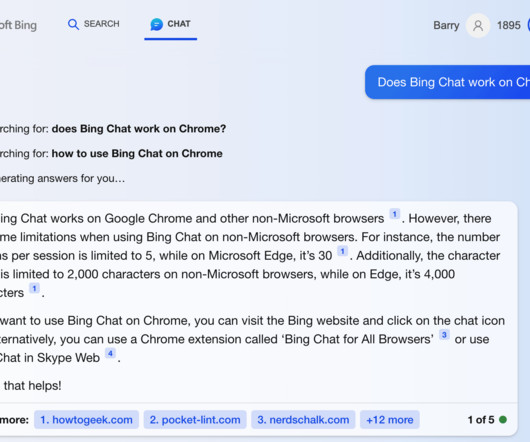Screen dimensions: 530x442
Task: Open citation 1 after 4,000 characters sentence
Action: 34,288
